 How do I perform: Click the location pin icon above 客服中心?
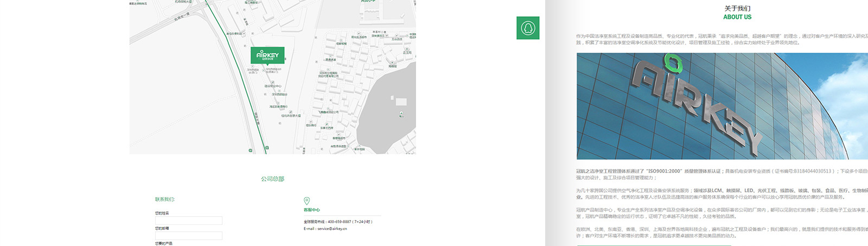[307, 201]
